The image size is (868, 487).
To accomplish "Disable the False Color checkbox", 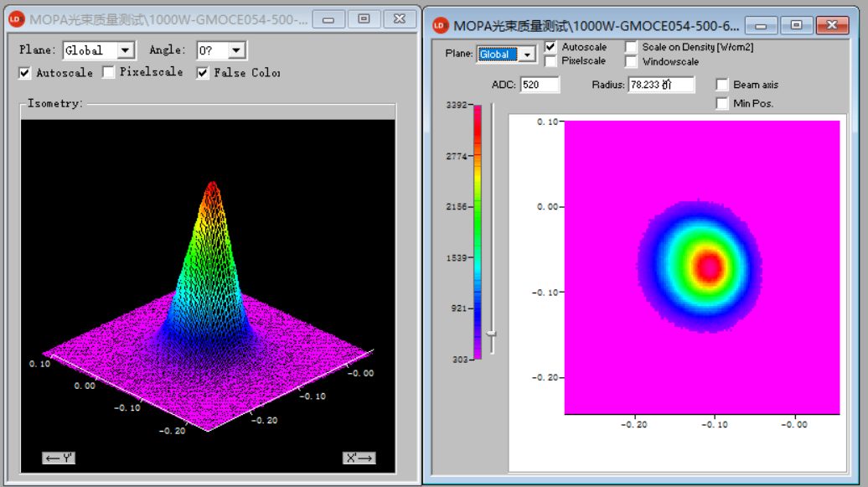I will click(203, 73).
